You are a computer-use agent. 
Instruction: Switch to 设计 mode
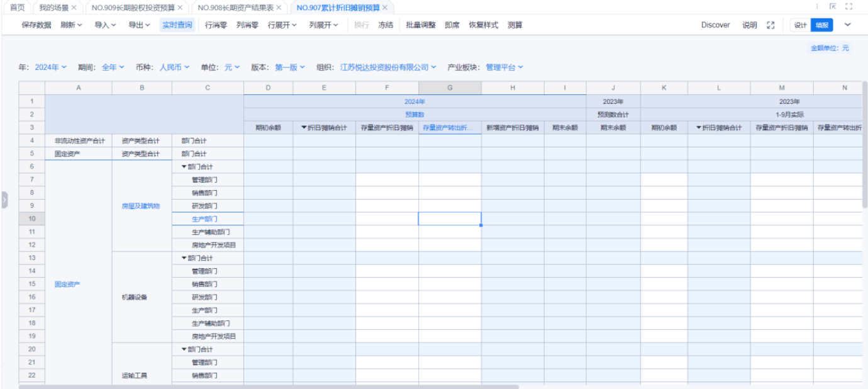tap(800, 25)
